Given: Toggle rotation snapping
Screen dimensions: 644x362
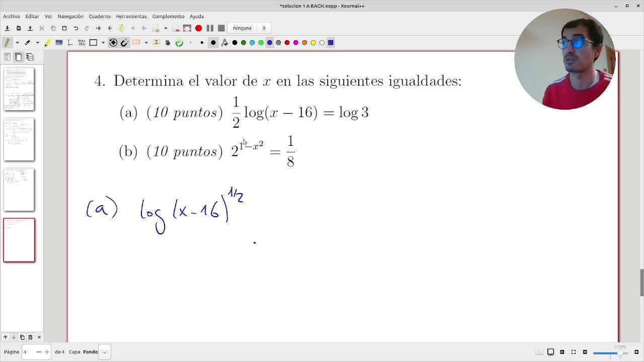Looking at the screenshot, I should point(113,43).
